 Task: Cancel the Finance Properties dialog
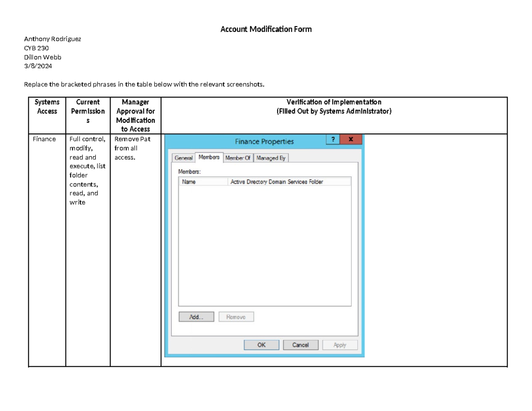click(x=301, y=345)
